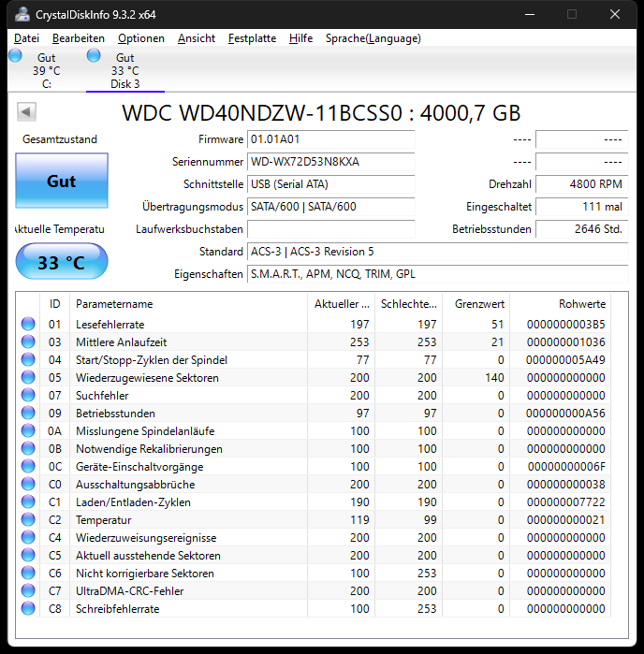Click status orb for attribute 09 Betriebsstunden
Viewport: 644px width, 654px height.
tap(28, 413)
